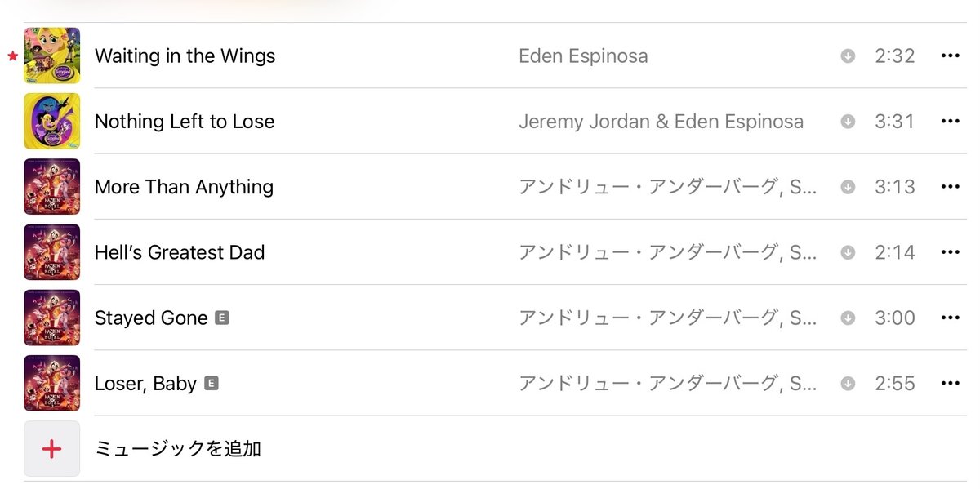The width and height of the screenshot is (980, 489).
Task: Show more options for Stayed Gone
Action: [950, 318]
